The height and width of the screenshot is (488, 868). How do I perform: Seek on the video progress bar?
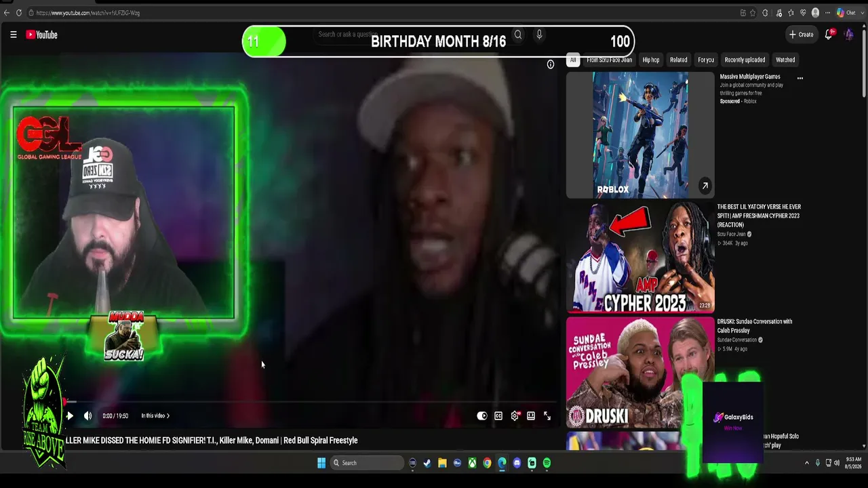coord(310,402)
